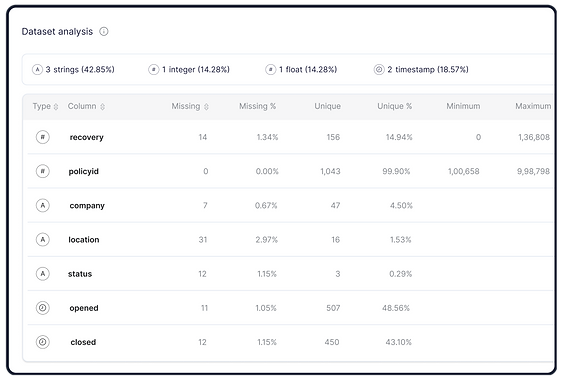562x379 pixels.
Task: Click the timestamp icon for opened row
Action: (x=43, y=308)
